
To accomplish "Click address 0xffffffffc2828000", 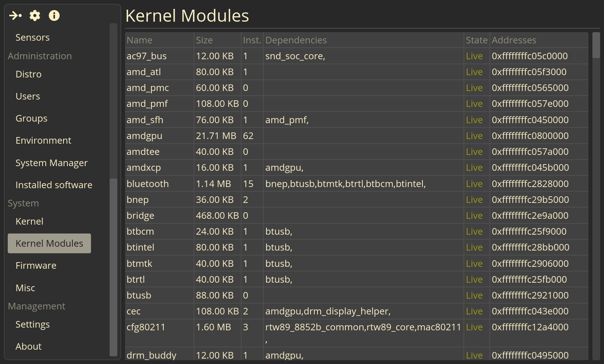I will tap(530, 184).
